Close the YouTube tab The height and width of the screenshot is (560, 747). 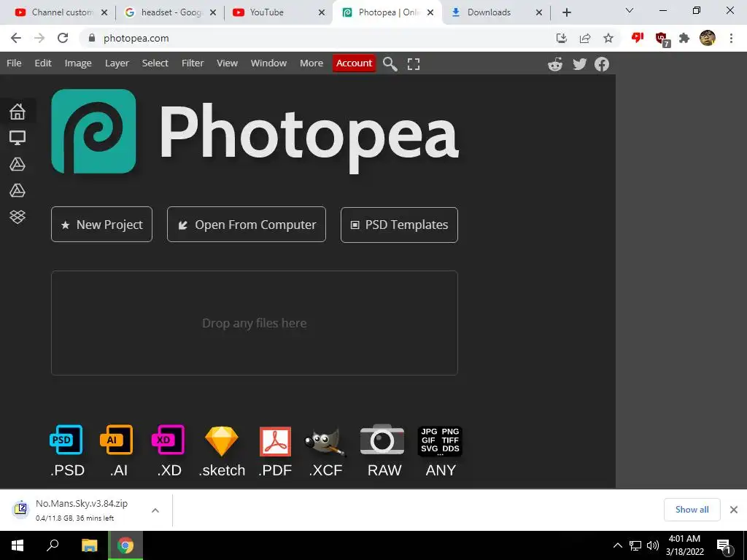322,13
